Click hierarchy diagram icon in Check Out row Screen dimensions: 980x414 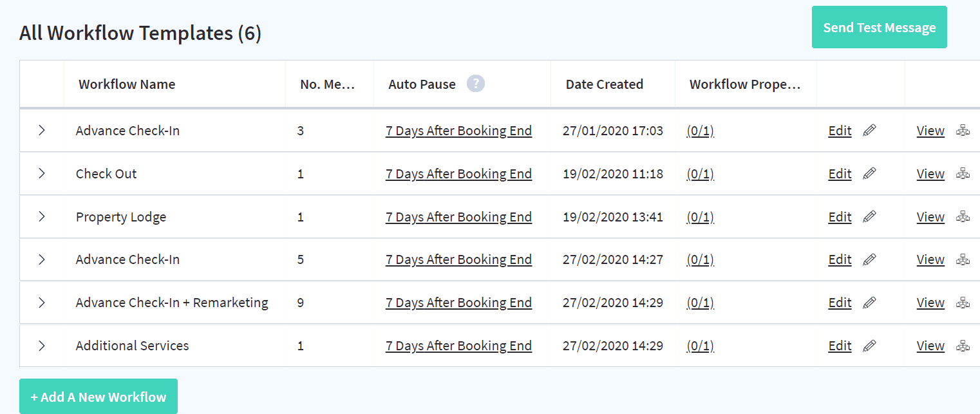pos(963,174)
